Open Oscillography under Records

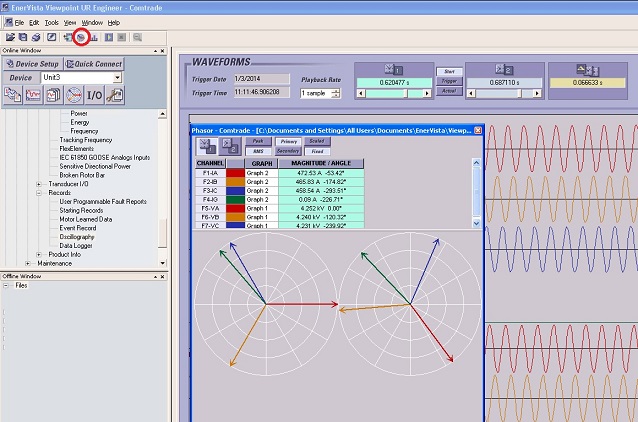77,237
